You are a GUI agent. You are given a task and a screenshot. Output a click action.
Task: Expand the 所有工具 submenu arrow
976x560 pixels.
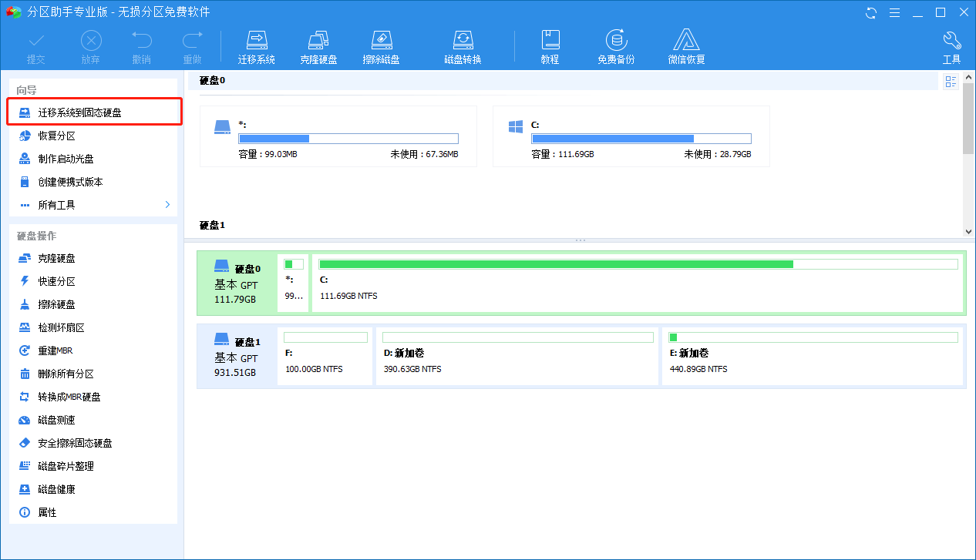point(167,205)
